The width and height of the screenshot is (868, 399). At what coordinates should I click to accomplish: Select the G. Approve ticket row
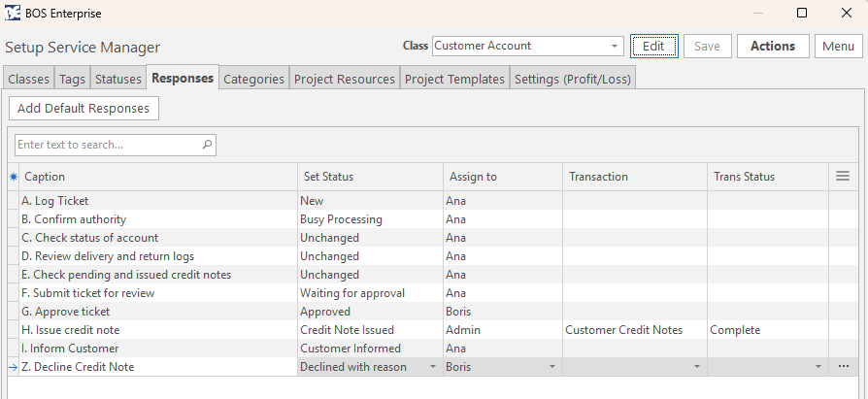(x=433, y=312)
